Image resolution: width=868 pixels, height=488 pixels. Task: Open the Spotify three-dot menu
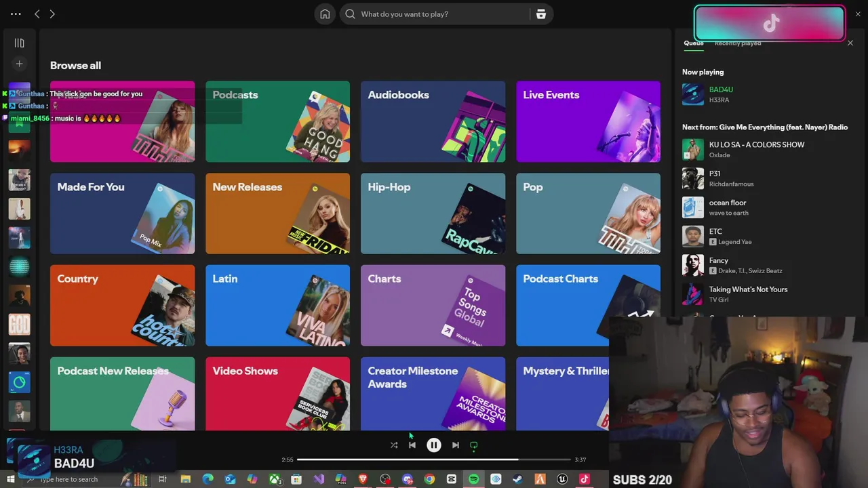point(16,14)
